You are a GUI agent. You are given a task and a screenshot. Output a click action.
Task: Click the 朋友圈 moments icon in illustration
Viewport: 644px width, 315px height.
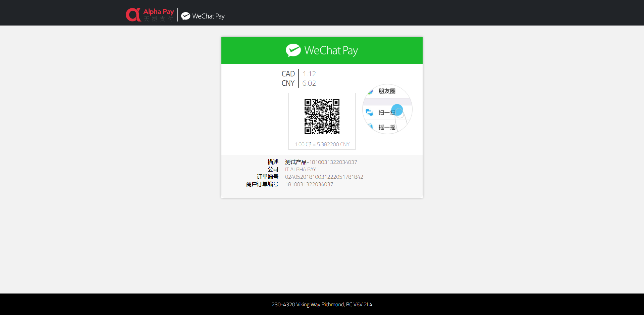[x=370, y=91]
